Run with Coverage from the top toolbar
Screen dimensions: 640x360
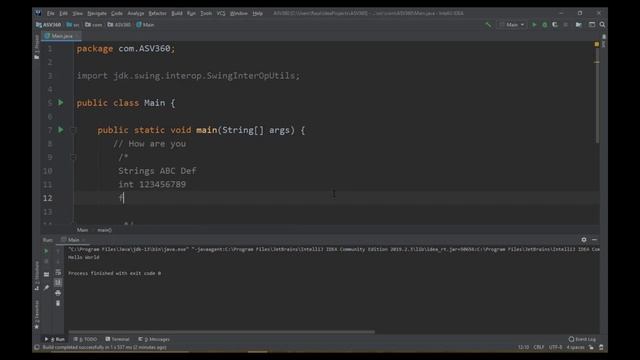[555, 25]
